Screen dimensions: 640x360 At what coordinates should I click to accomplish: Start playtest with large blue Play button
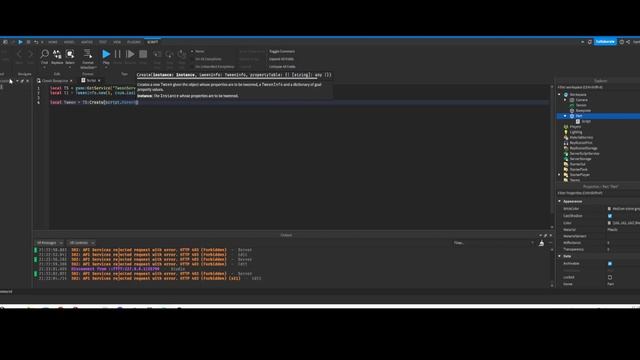(x=106, y=54)
